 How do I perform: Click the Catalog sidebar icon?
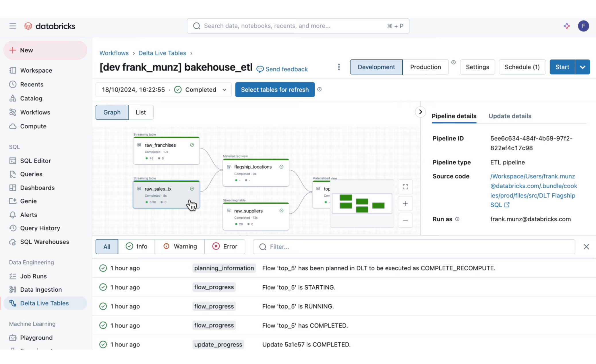[13, 98]
